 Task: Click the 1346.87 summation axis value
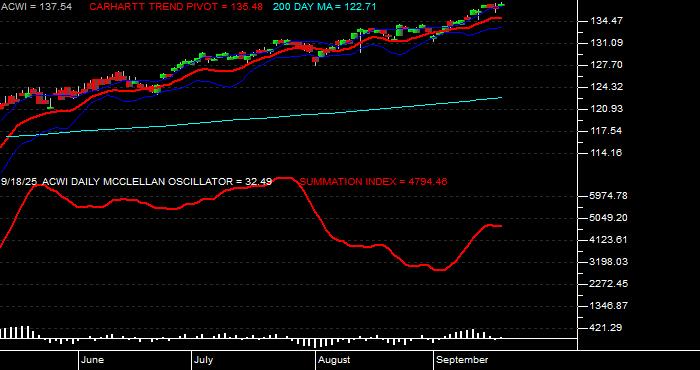pos(609,306)
